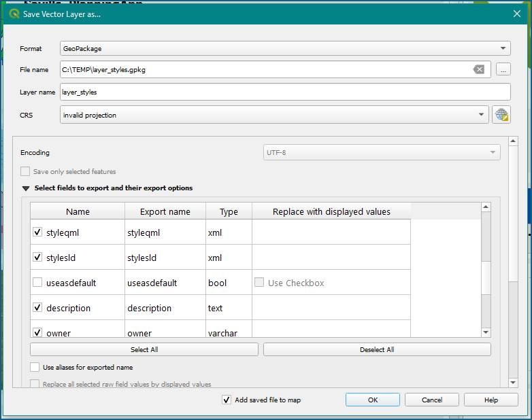This screenshot has height=420, width=532.
Task: Click the Deselect All button
Action: tap(377, 349)
